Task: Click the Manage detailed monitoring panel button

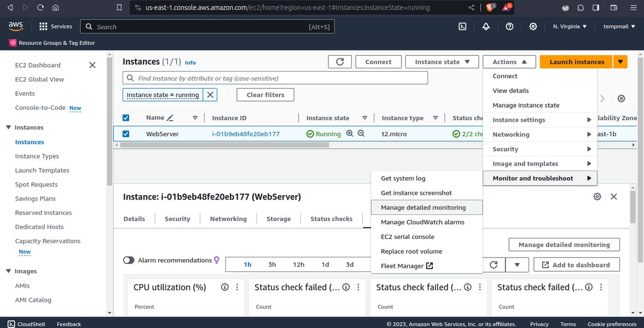Action: click(x=564, y=245)
